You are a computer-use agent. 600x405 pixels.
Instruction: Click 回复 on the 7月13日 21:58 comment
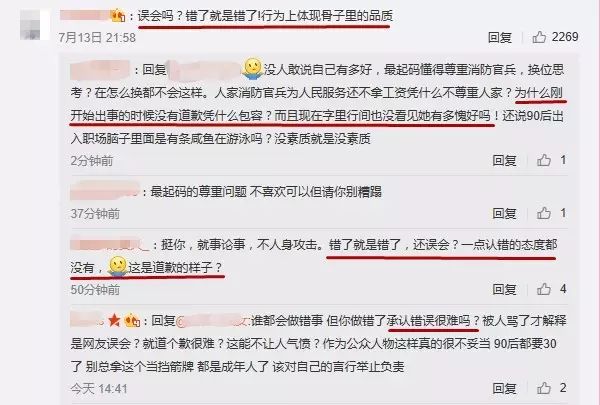tap(500, 38)
